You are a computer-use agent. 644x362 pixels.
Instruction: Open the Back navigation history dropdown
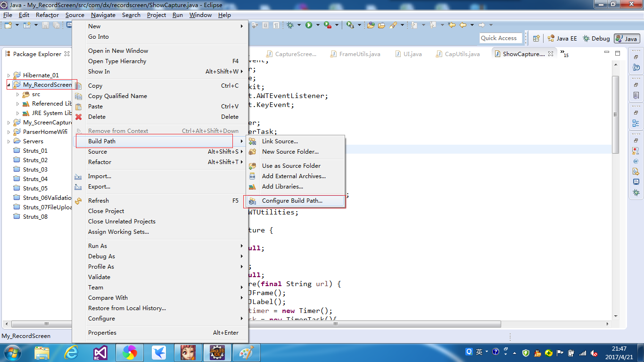(472, 25)
